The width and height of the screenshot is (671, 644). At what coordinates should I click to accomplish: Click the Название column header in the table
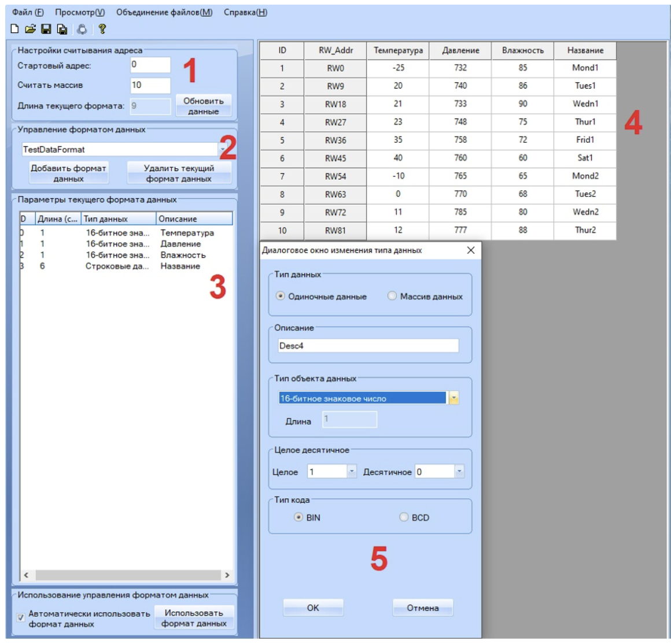click(585, 50)
